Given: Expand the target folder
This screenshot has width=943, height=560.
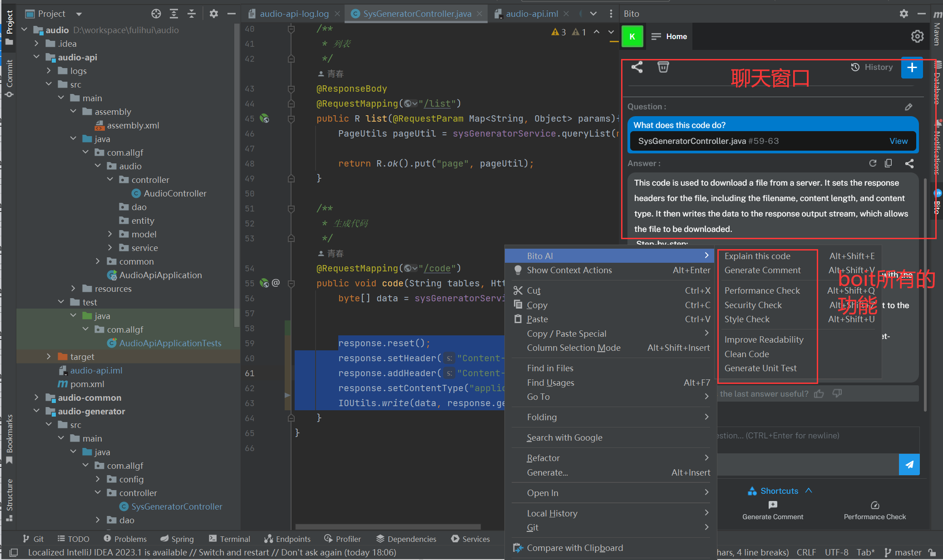Looking at the screenshot, I should coord(49,357).
